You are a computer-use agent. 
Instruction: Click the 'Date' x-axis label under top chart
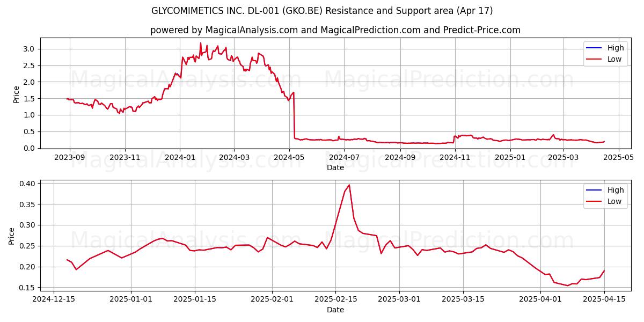[x=335, y=167]
